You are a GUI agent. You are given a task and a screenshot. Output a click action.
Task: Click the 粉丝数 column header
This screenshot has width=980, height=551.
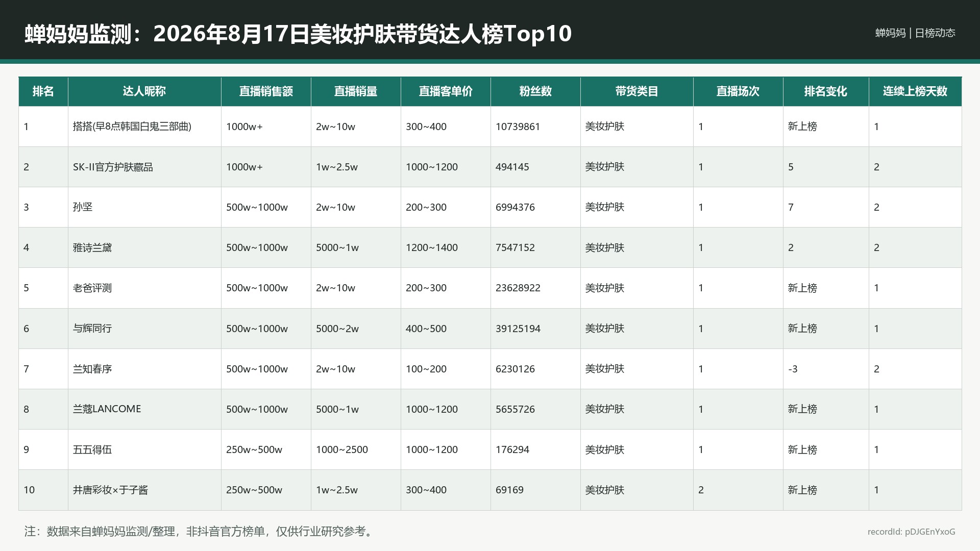click(x=535, y=91)
